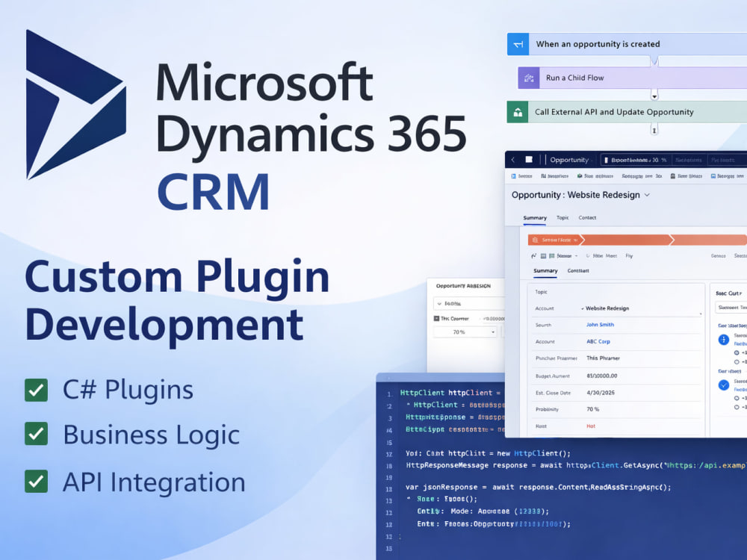Select the lower tab next to inner Summary

point(578,270)
